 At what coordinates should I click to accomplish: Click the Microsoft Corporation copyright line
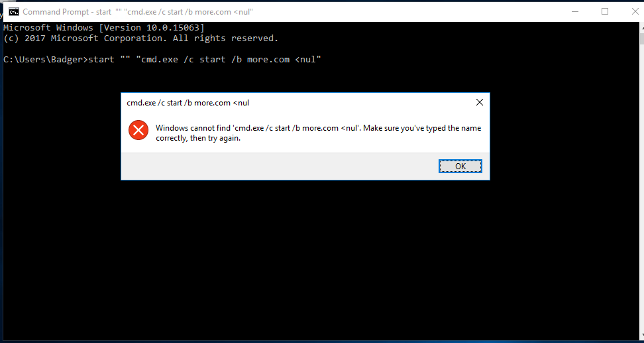tap(141, 38)
